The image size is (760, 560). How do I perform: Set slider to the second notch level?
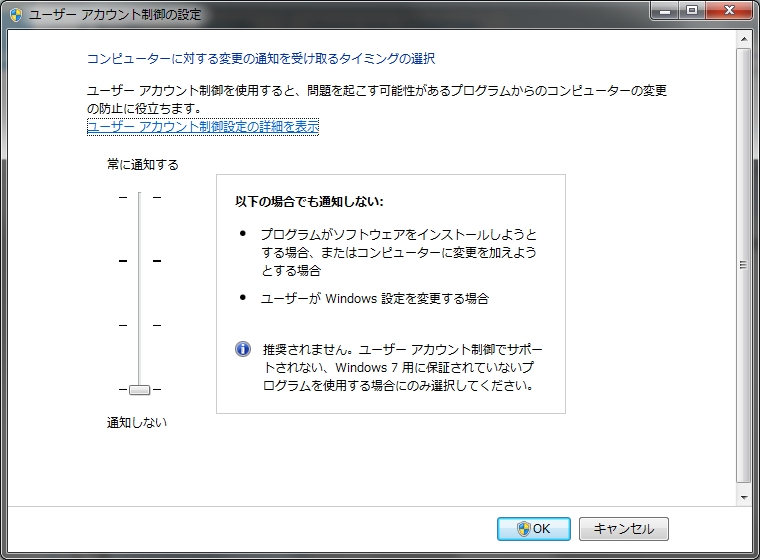pyautogui.click(x=140, y=261)
